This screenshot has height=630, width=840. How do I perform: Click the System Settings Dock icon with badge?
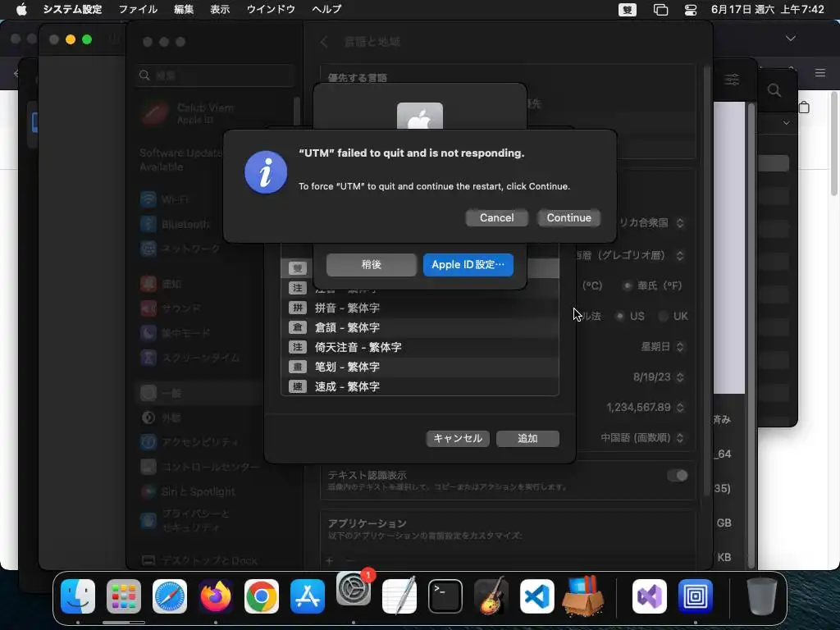coord(354,589)
